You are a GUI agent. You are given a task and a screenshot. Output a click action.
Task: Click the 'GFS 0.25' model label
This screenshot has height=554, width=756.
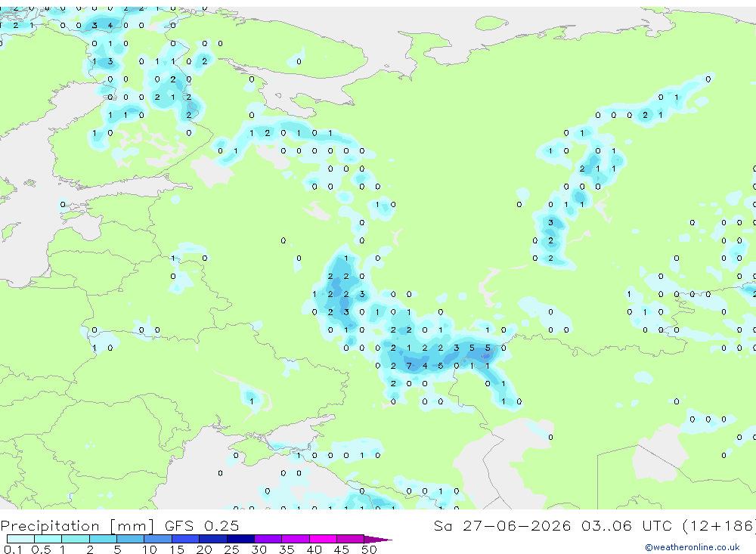coord(202,525)
